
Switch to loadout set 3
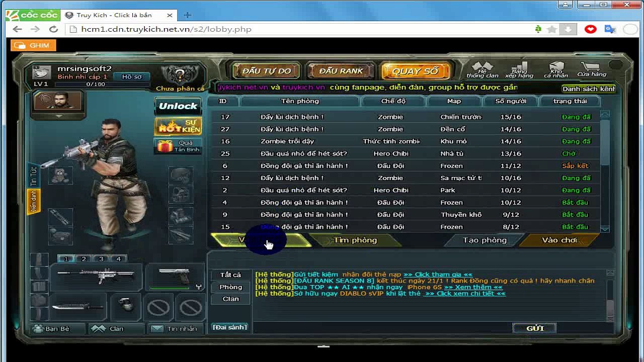[x=101, y=259]
